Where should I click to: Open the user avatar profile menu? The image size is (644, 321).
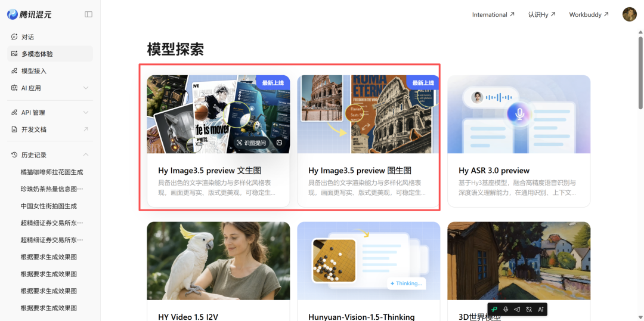[x=629, y=14]
